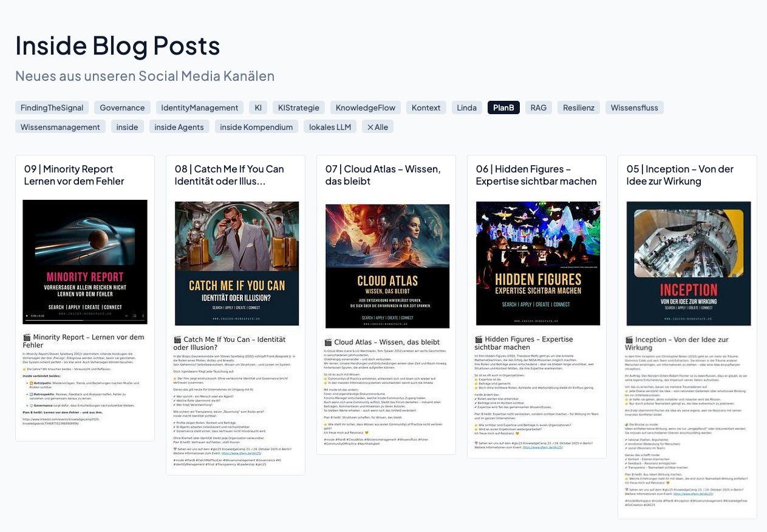
Task: Open gfwm.de event link in Hidden Figures post
Action: pyautogui.click(x=542, y=448)
